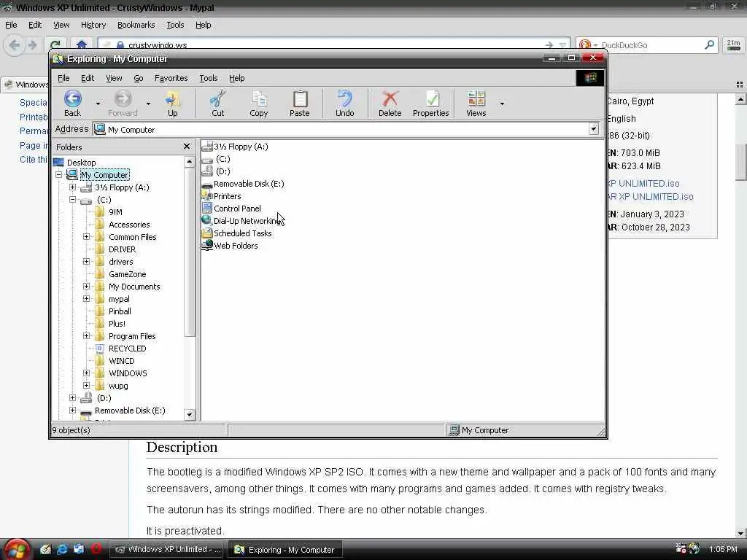Select the Pinball folder in tree
Viewport: 747px width, 560px height.
tap(120, 311)
